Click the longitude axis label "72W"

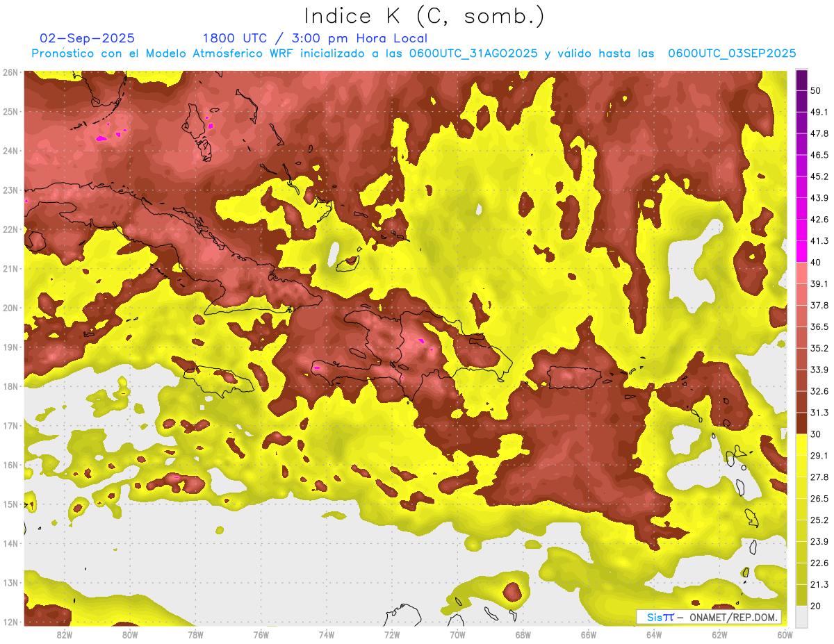392,635
